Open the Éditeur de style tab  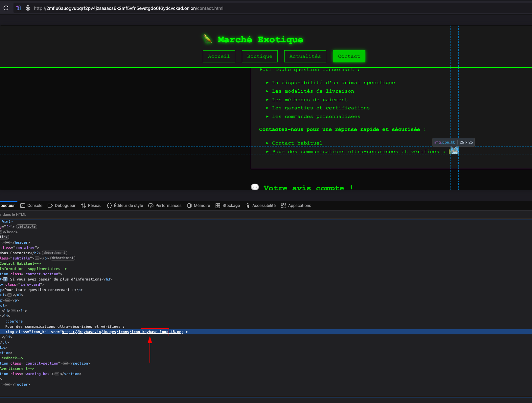tap(125, 206)
